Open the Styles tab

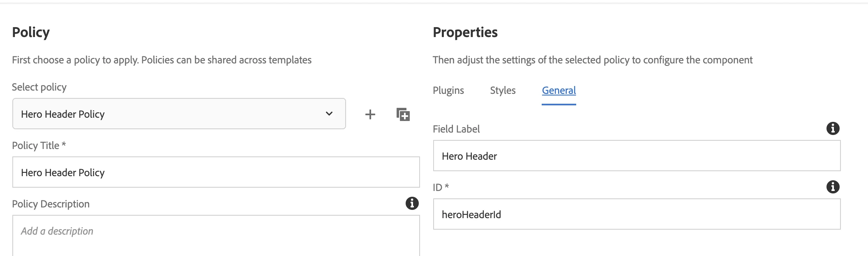click(x=503, y=91)
